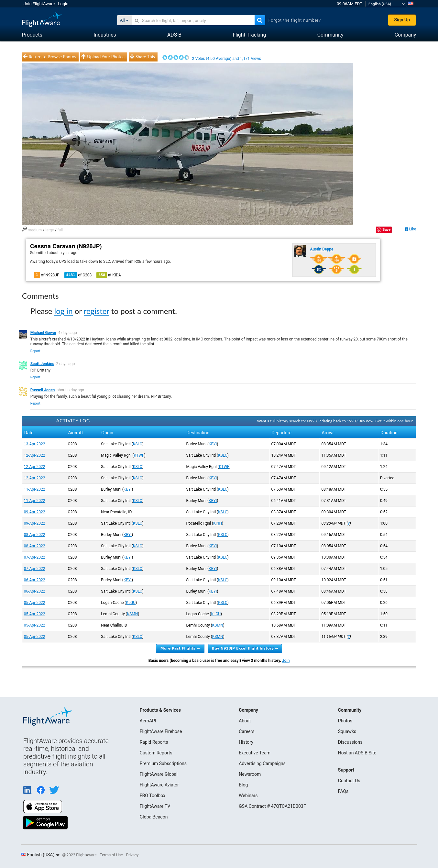Click the US flag icon in top bar
This screenshot has width=438, height=868.
[x=411, y=4]
